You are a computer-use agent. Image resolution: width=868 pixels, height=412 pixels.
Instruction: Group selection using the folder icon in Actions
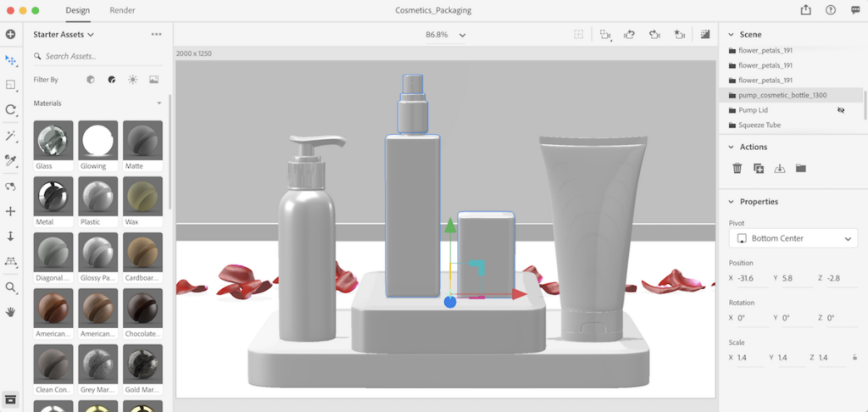click(800, 169)
